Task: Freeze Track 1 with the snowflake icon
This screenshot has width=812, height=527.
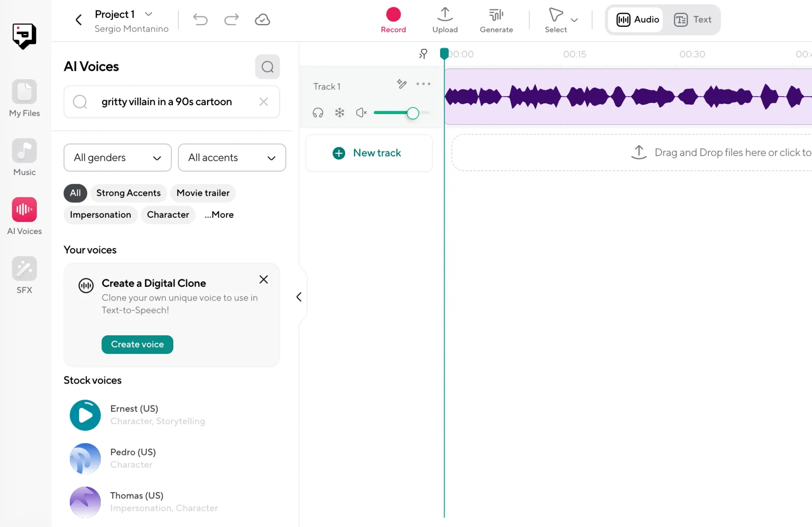Action: 339,113
